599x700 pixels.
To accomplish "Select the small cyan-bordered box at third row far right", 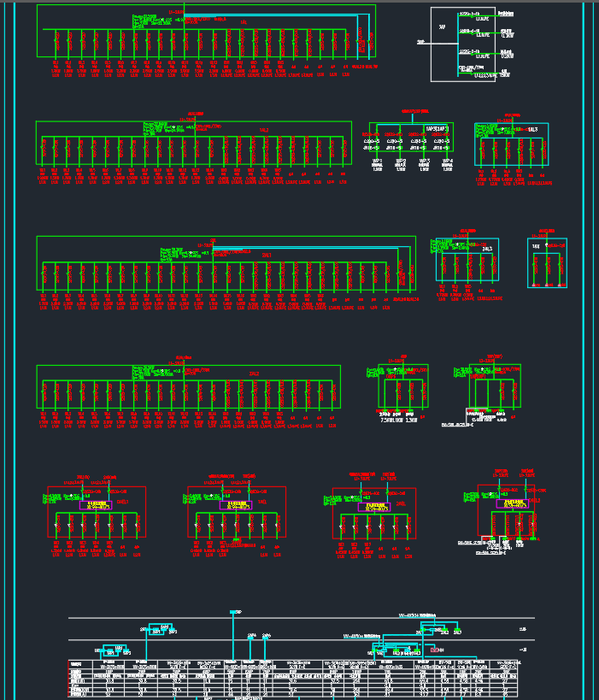I will coord(547,262).
